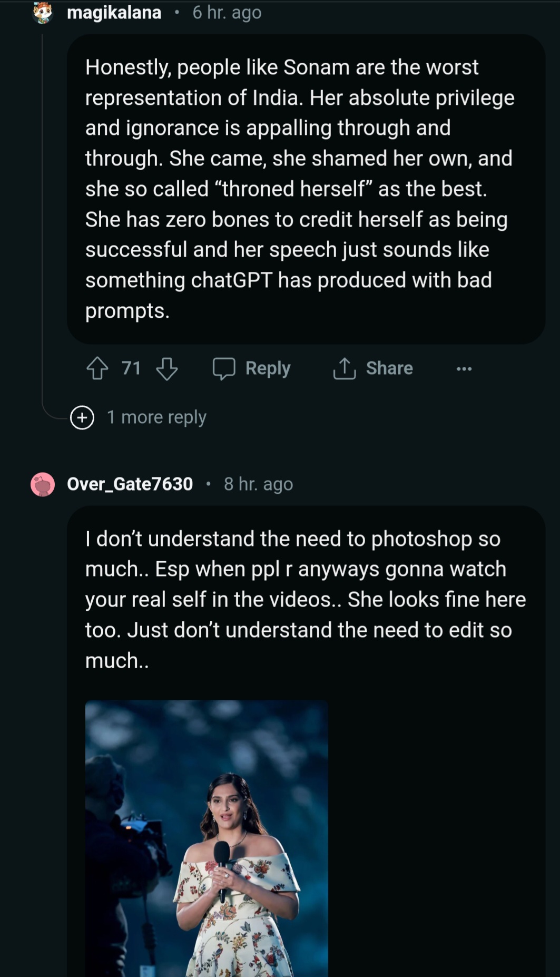The image size is (560, 977).
Task: Expand replies with the plus circle icon
Action: tap(82, 417)
